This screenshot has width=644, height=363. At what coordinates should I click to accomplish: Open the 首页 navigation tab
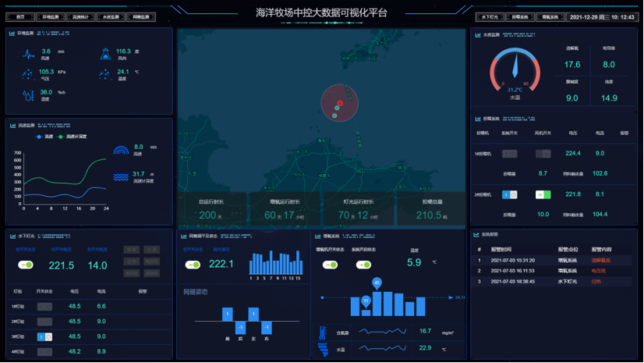(21, 16)
